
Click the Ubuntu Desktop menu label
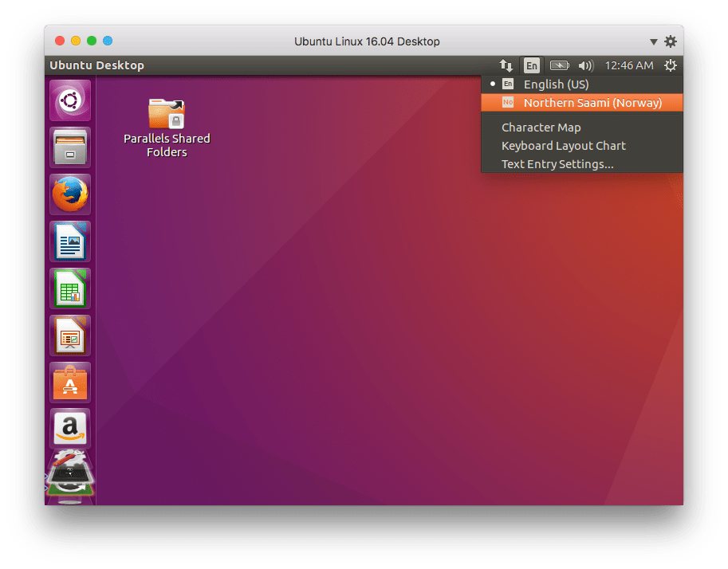[96, 65]
